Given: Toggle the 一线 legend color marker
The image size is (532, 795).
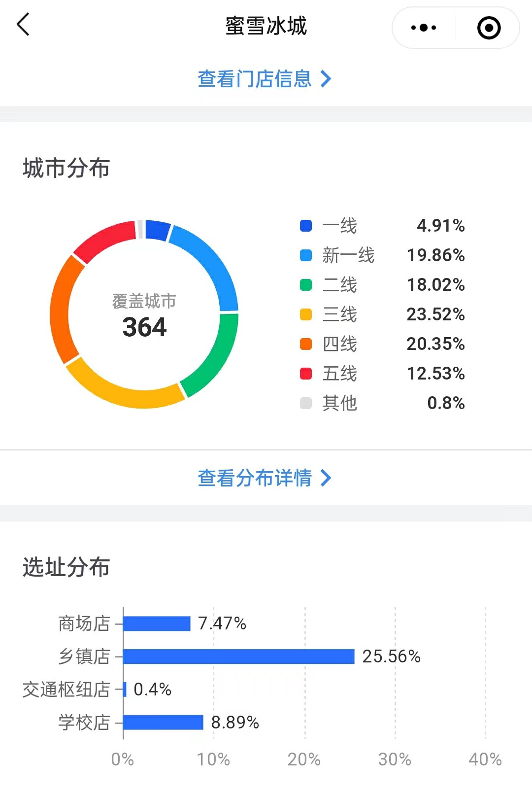Looking at the screenshot, I should (x=306, y=226).
